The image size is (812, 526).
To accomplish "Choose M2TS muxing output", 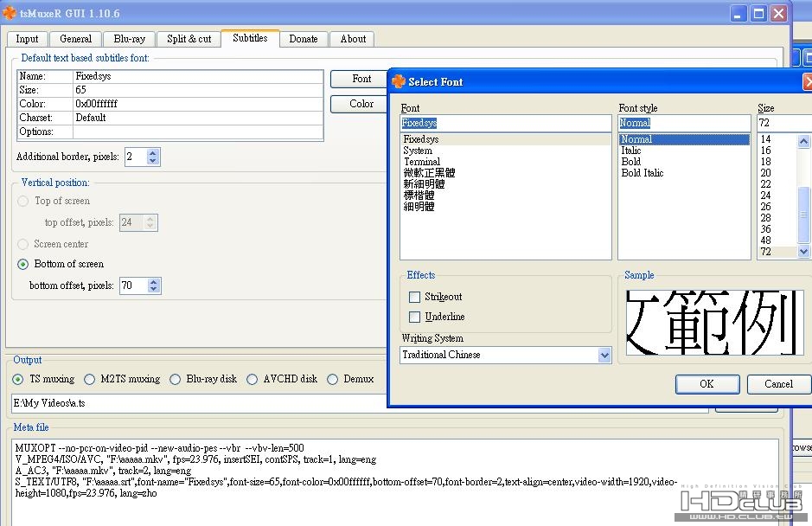I will [x=122, y=379].
